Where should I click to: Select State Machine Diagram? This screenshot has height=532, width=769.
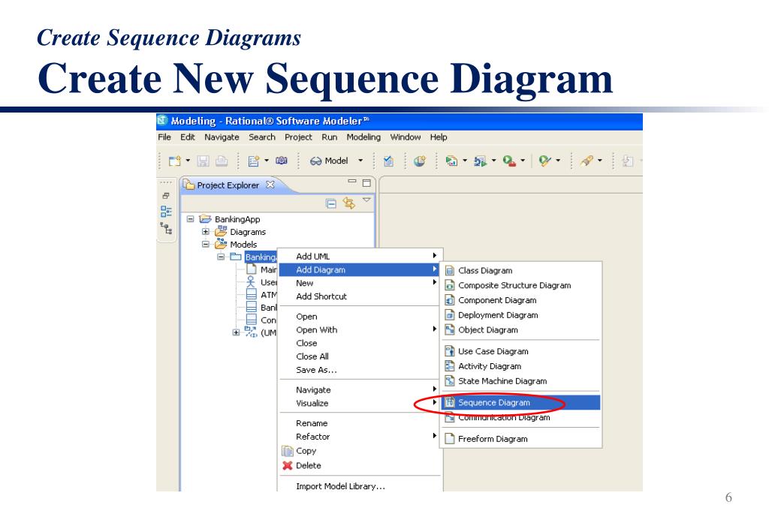[x=522, y=381]
